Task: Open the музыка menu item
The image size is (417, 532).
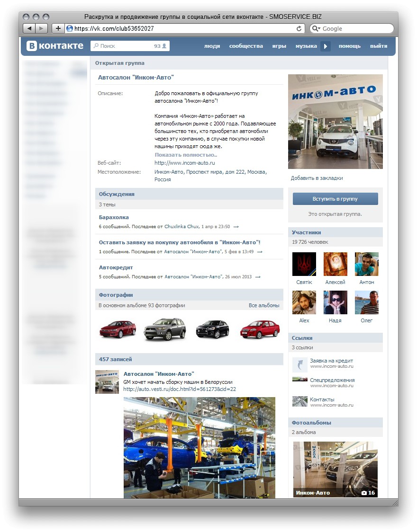Action: click(306, 46)
